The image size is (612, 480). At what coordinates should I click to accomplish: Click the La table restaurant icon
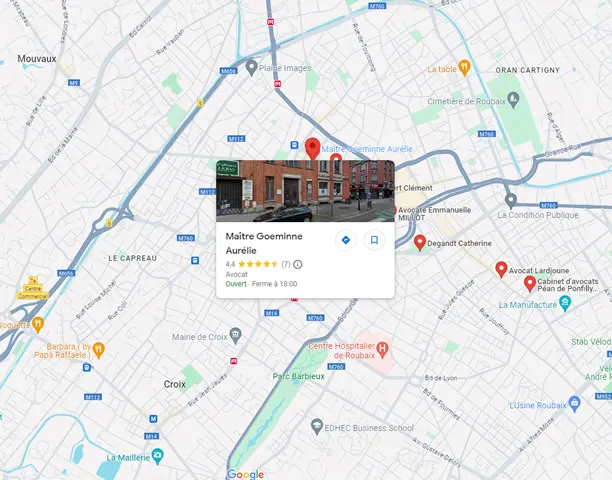point(464,68)
